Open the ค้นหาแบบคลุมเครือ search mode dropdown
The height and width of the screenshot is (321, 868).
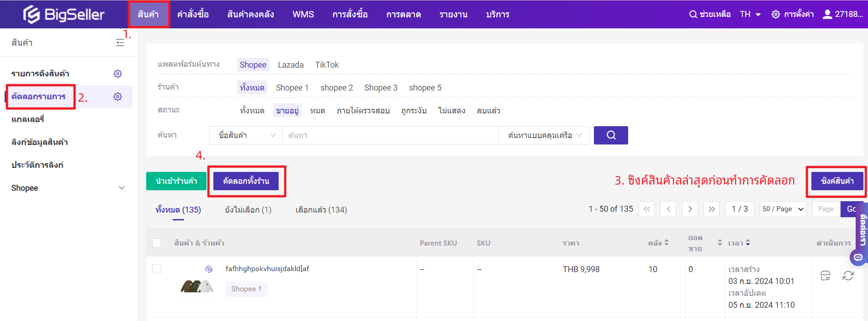click(x=544, y=135)
